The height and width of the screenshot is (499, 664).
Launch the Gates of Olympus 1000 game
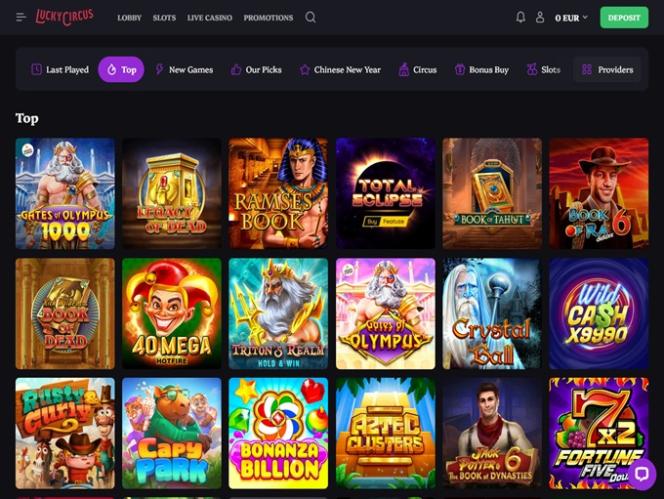pos(65,194)
